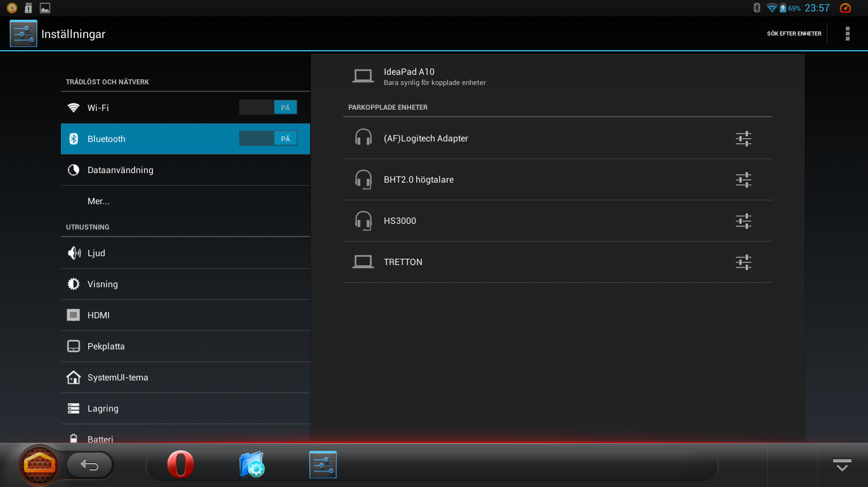Tap SÖK EFTER ENHETER to scan devices
Image resolution: width=868 pixels, height=487 pixels.
(794, 34)
